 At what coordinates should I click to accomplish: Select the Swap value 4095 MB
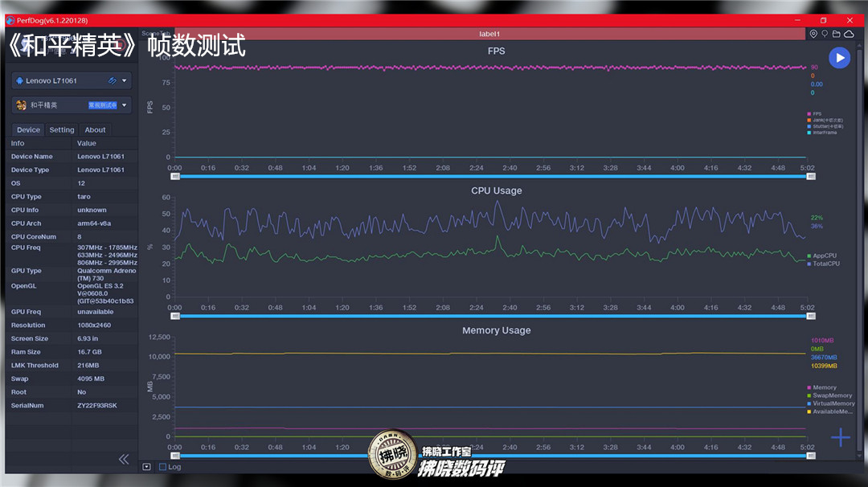click(91, 379)
